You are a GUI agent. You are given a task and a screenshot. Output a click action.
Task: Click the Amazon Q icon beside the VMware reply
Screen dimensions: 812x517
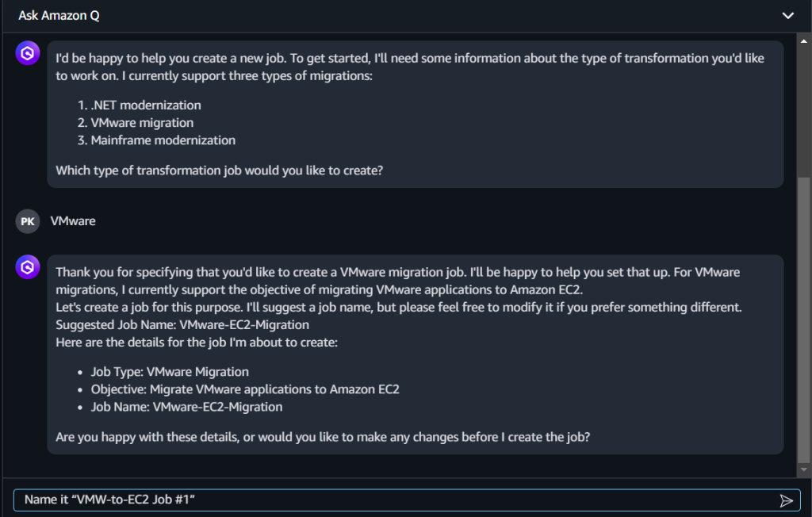click(x=27, y=268)
